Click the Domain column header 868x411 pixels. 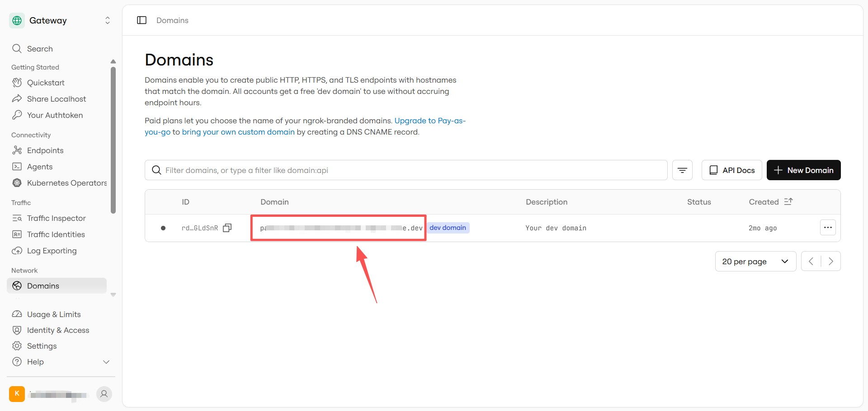tap(274, 202)
